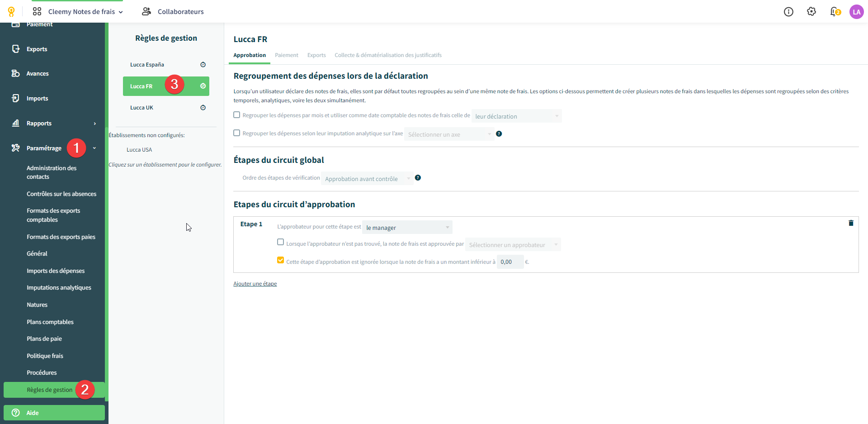Open Collaborateurs in top navigation

click(181, 12)
